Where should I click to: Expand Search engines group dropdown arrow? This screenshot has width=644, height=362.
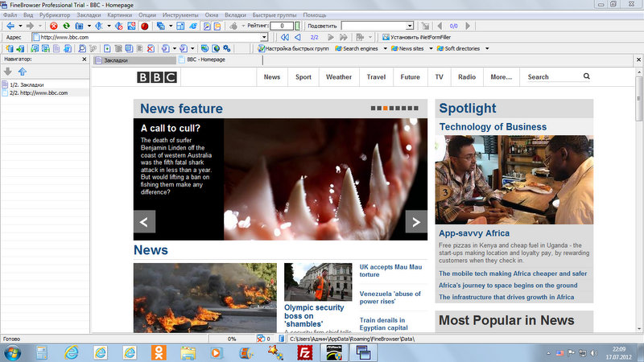click(x=386, y=48)
